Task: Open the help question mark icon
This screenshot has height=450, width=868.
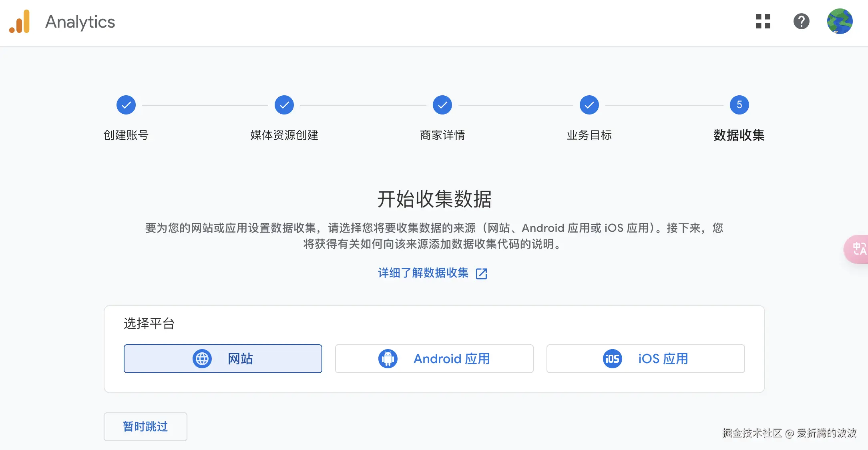Action: [x=802, y=22]
